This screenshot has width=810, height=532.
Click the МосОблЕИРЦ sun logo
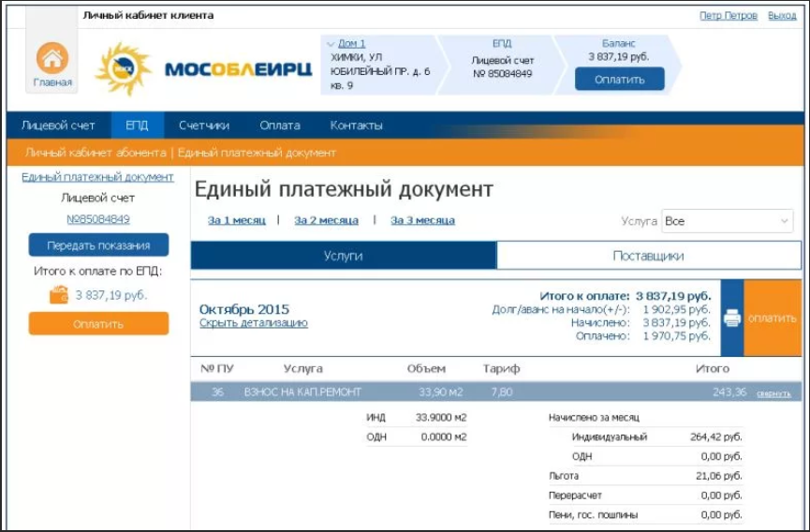click(x=123, y=69)
